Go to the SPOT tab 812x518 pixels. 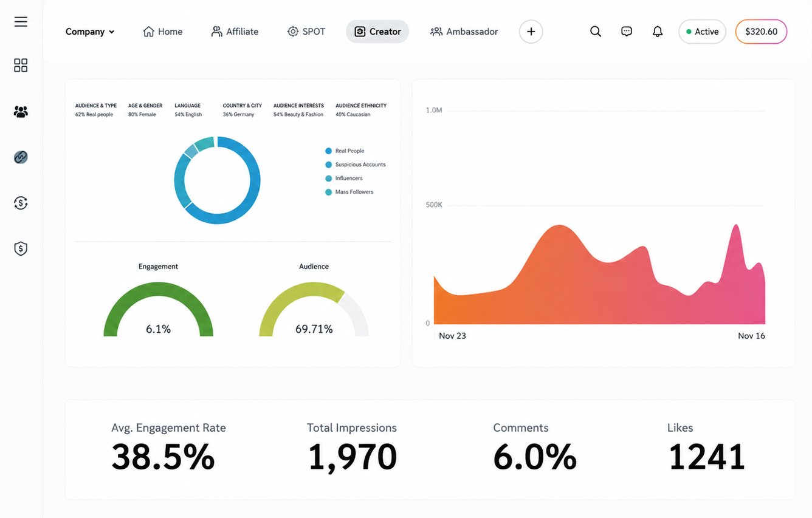point(306,32)
